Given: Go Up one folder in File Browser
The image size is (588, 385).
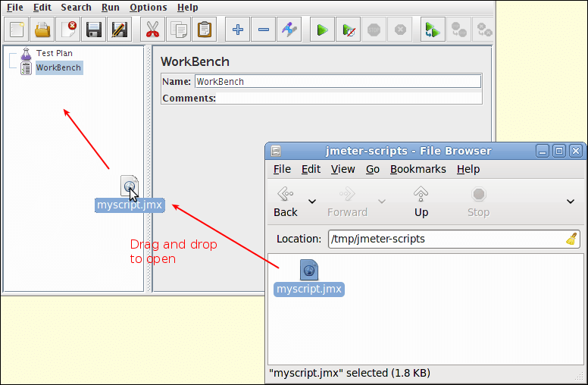Looking at the screenshot, I should coord(421,202).
